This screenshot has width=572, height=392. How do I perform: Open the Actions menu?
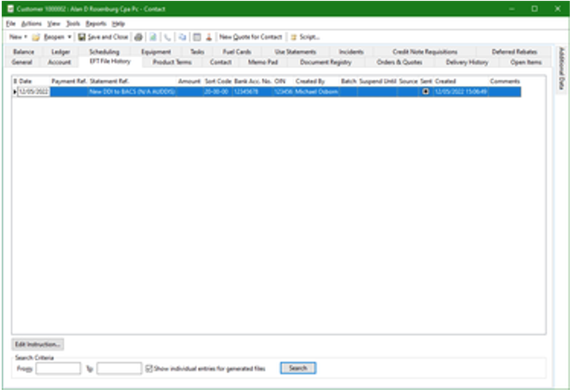(31, 24)
